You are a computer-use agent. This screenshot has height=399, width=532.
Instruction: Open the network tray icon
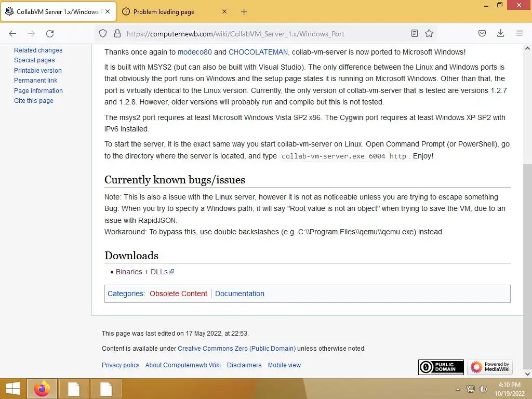click(471, 389)
